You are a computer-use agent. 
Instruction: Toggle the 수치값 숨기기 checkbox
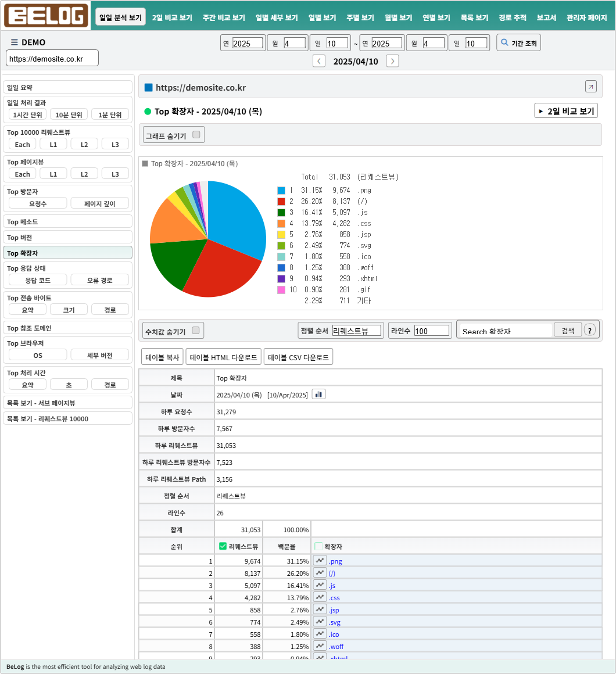196,331
